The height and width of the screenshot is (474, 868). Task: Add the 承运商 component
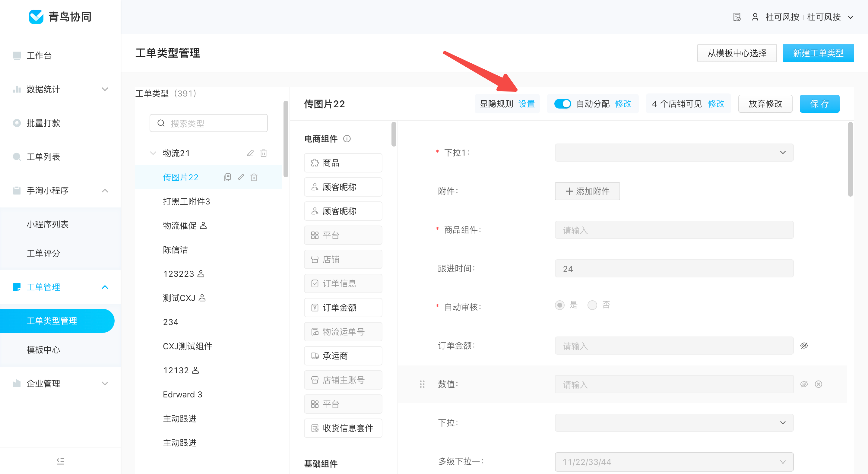tap(343, 356)
